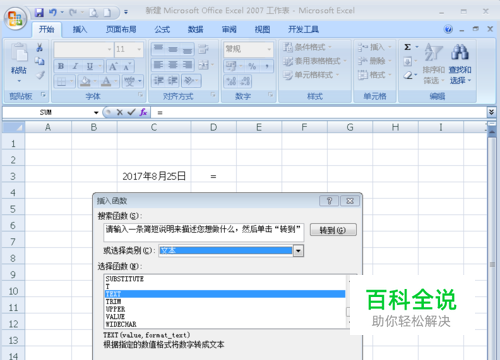Decrease font size with small A icon
This screenshot has width=500, height=360.
[x=127, y=66]
